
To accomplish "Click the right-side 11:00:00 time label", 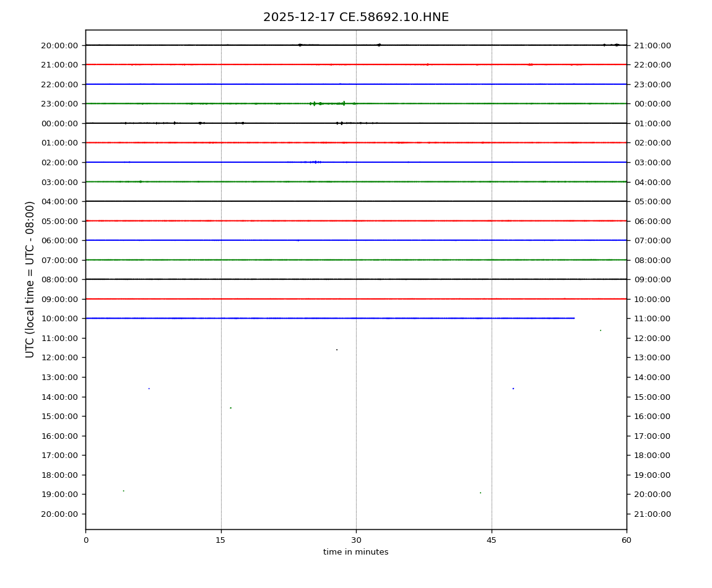I will coord(653,319).
